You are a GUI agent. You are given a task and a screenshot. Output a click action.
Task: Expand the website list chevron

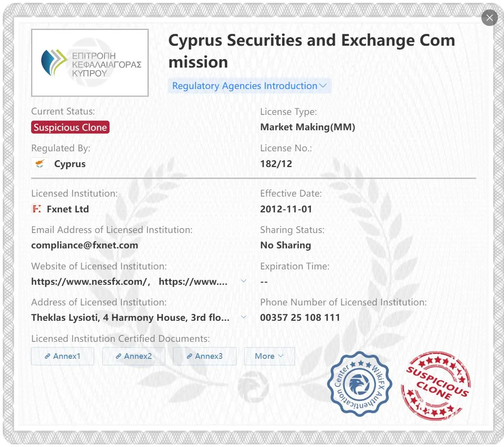(244, 281)
